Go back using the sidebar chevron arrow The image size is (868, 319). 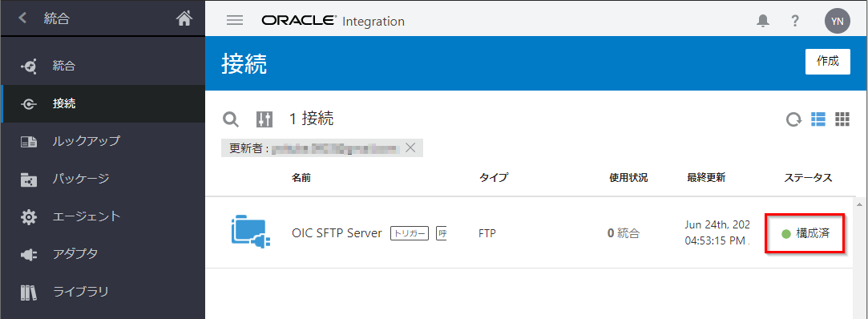22,18
